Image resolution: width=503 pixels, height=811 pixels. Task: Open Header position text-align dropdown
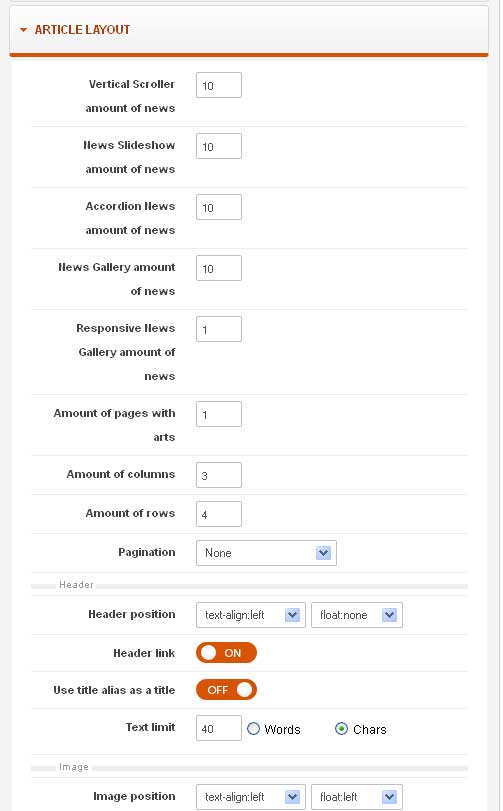(251, 615)
